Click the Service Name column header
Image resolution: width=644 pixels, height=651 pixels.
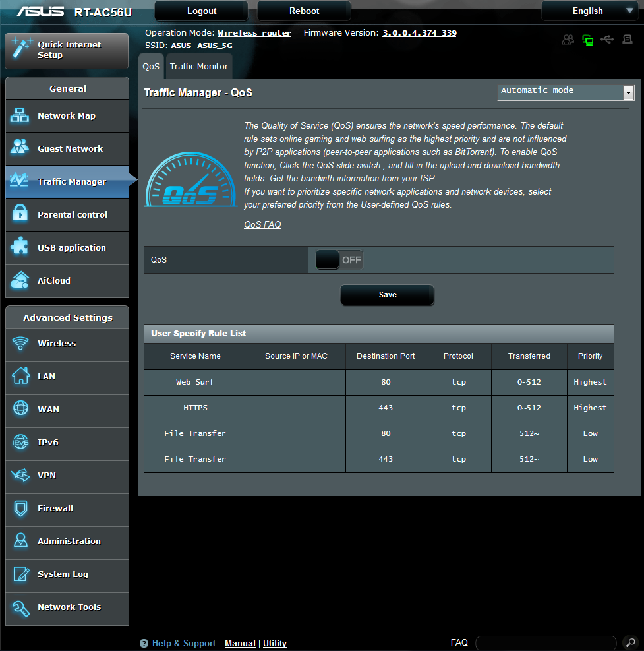pyautogui.click(x=195, y=356)
